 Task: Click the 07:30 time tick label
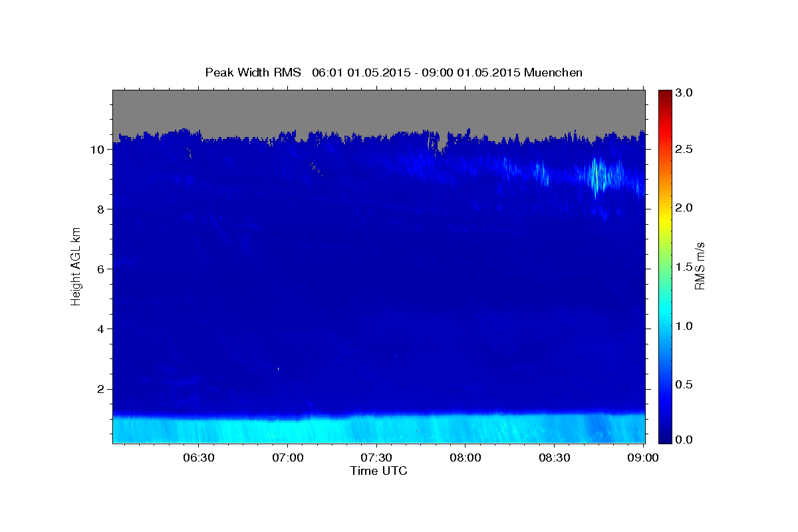click(376, 458)
